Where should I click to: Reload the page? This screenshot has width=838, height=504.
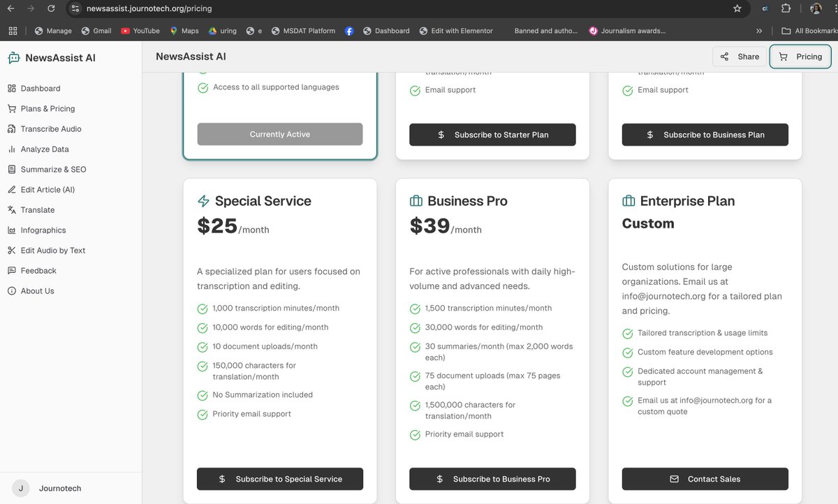point(51,8)
